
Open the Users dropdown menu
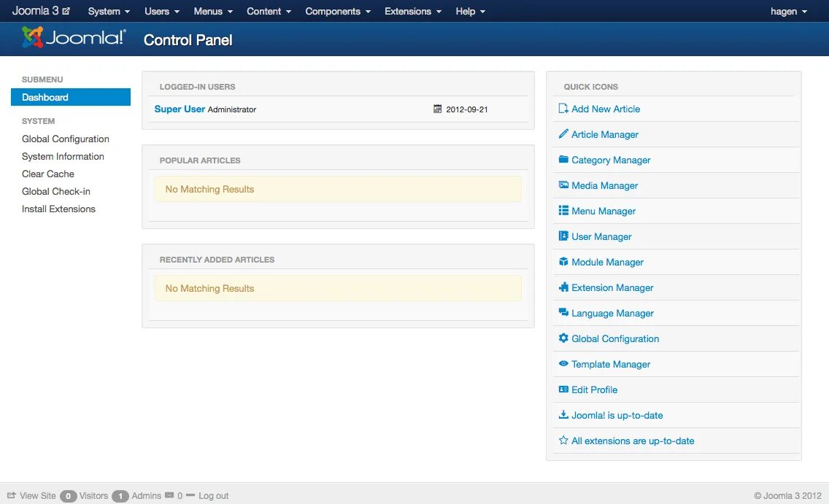coord(162,11)
